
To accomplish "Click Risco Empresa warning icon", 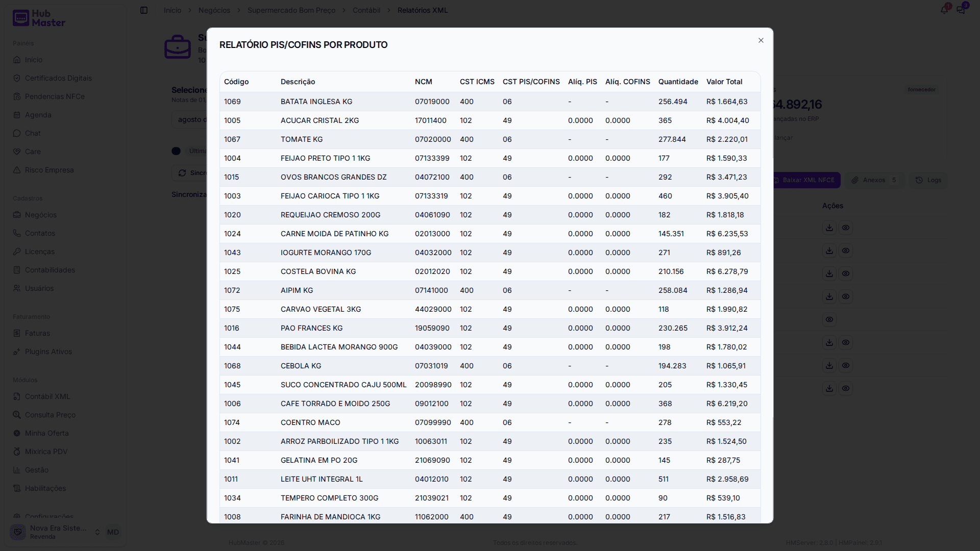I will coord(17,170).
